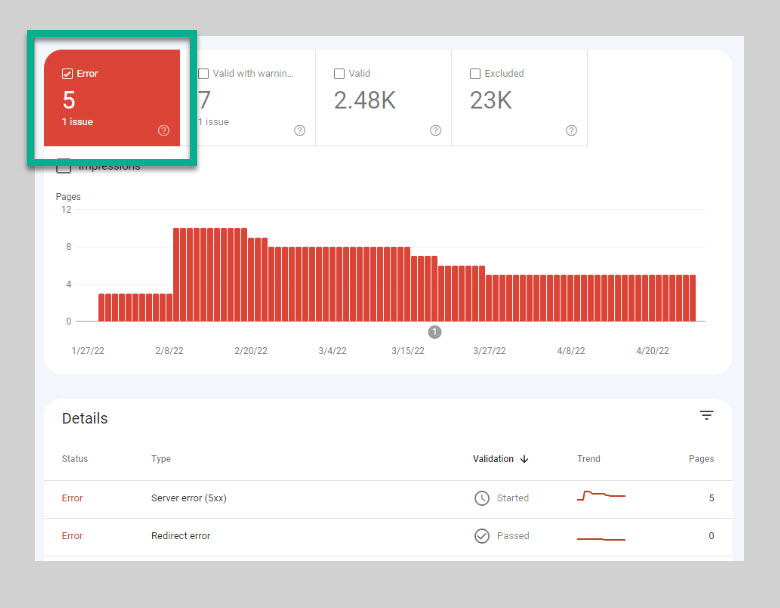This screenshot has width=780, height=608.
Task: Check the Valid checkbox
Action: (x=339, y=74)
